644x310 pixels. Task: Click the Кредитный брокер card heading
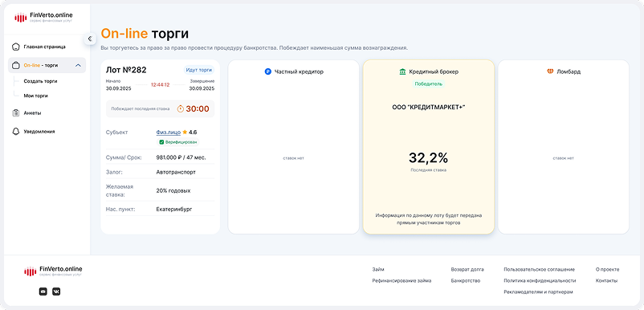(434, 71)
